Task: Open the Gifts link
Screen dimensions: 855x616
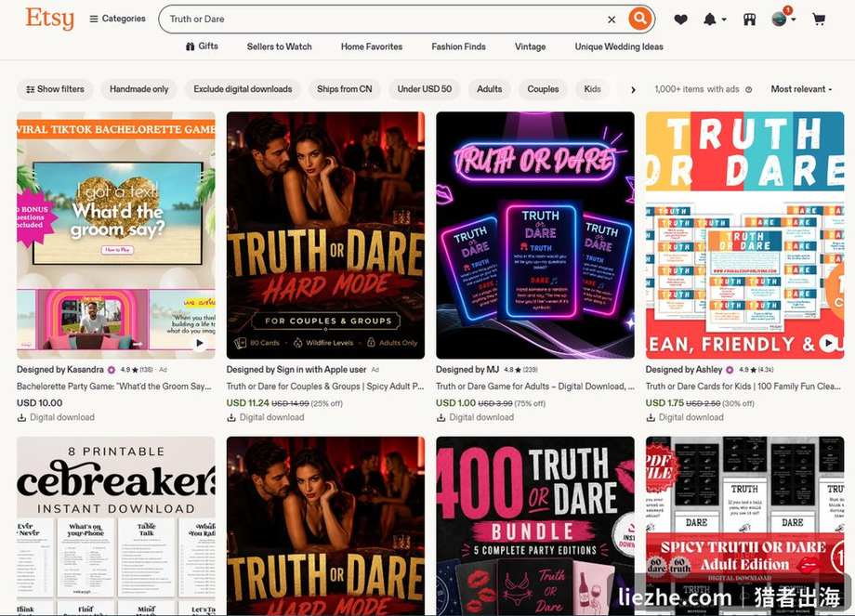Action: (202, 46)
